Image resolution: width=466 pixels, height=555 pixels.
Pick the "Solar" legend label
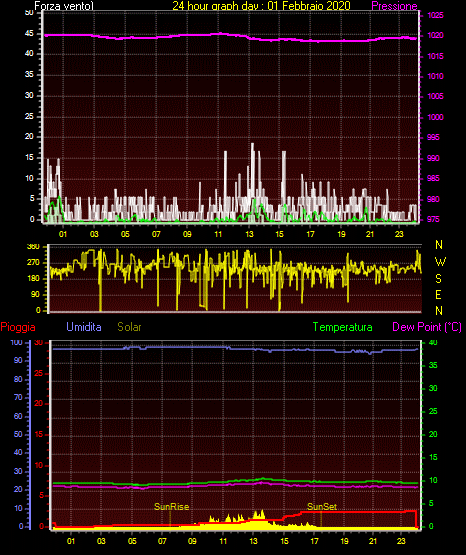point(129,327)
